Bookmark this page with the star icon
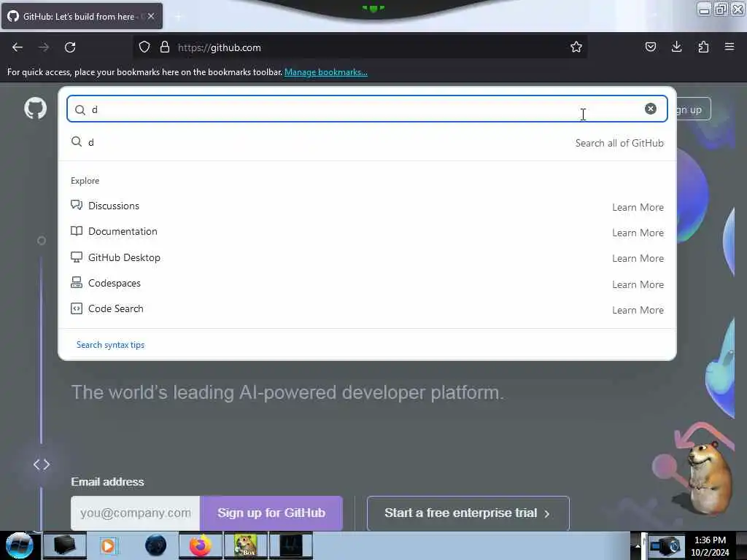The width and height of the screenshot is (747, 560). click(576, 47)
